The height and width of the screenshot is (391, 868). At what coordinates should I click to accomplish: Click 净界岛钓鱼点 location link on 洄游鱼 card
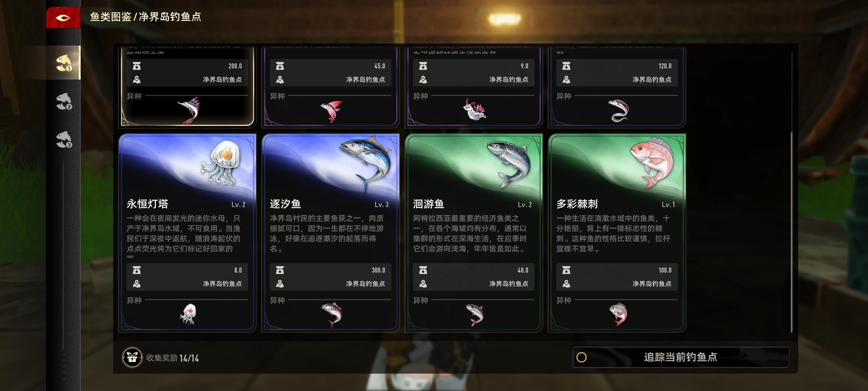[x=509, y=284]
